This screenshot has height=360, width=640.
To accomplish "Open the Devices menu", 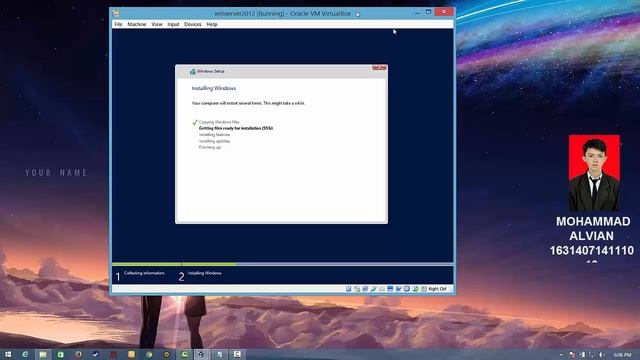I will click(193, 24).
